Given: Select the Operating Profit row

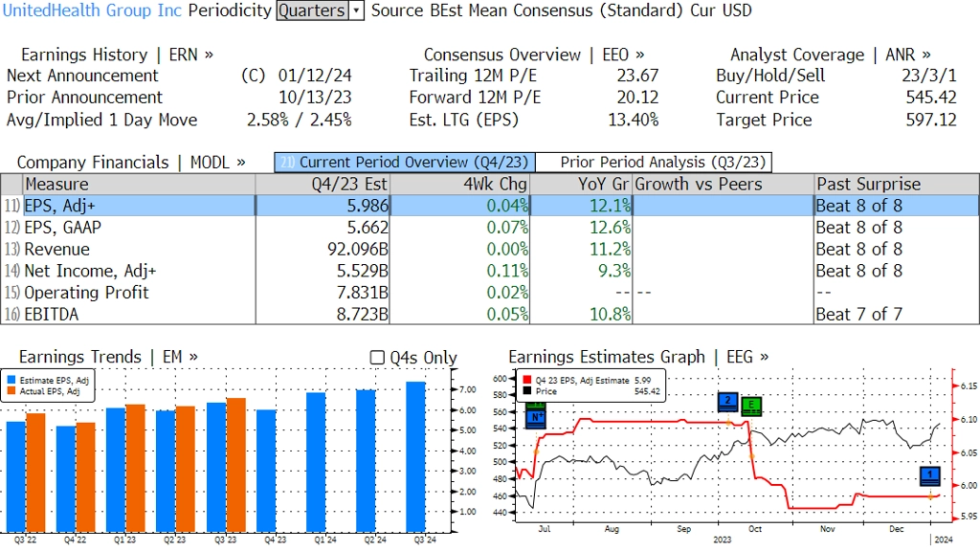Looking at the screenshot, I should (x=489, y=293).
